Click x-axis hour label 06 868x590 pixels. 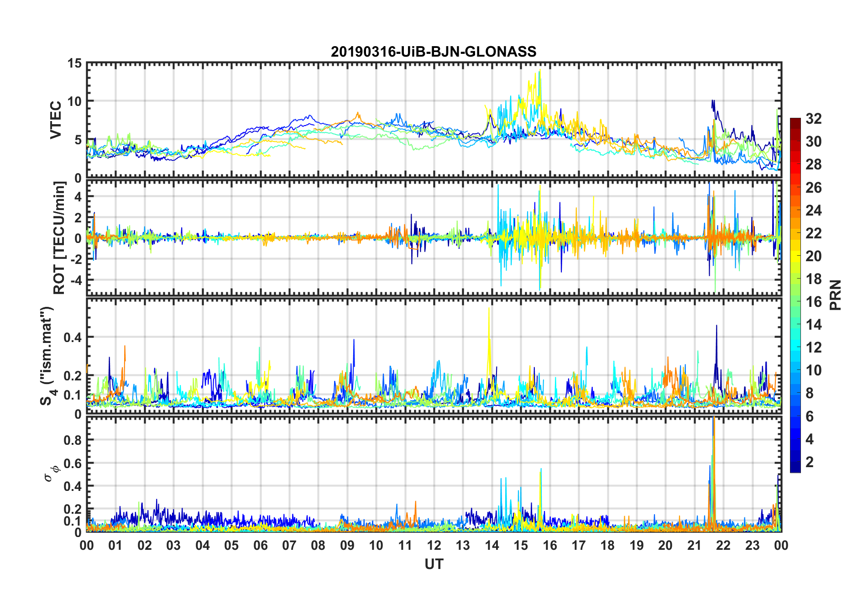coord(261,545)
